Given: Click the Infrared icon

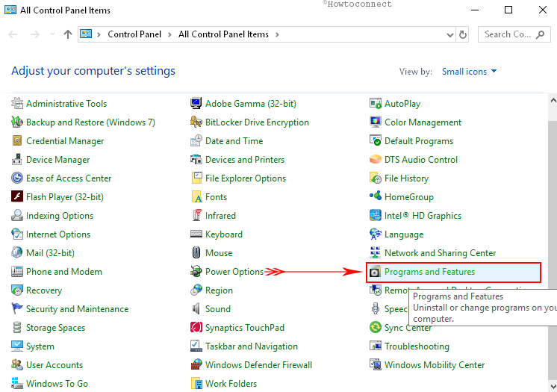Looking at the screenshot, I should coord(196,215).
